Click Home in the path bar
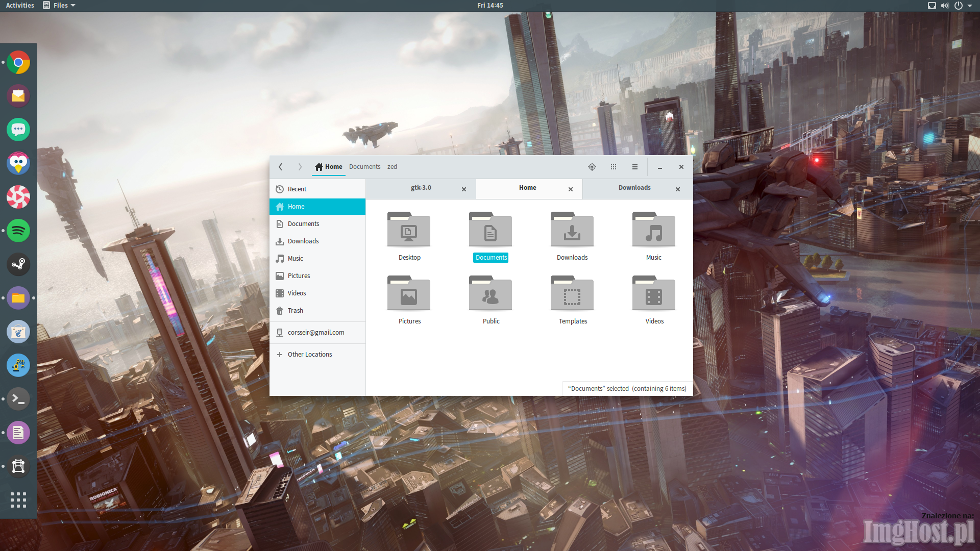Image resolution: width=980 pixels, height=551 pixels. tap(329, 167)
